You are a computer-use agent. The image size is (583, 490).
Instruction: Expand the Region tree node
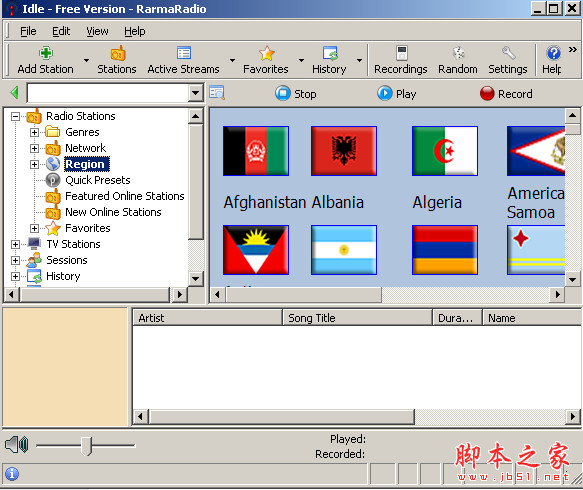point(34,164)
